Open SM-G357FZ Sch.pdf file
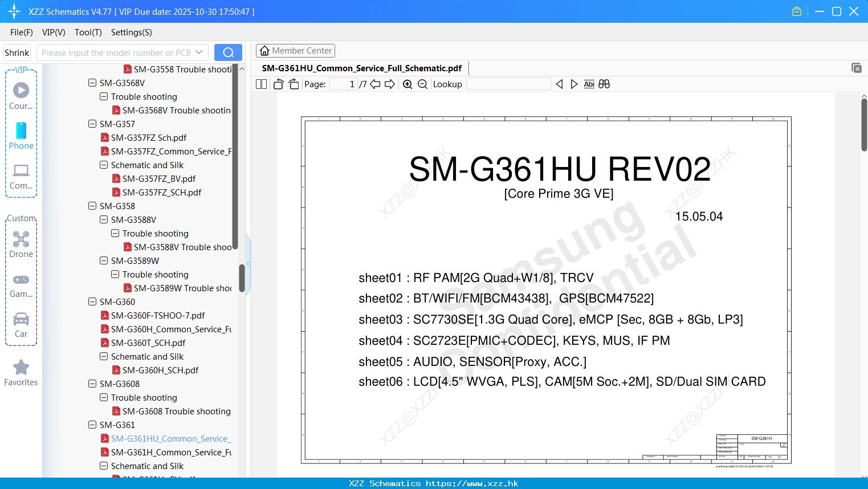 click(148, 137)
